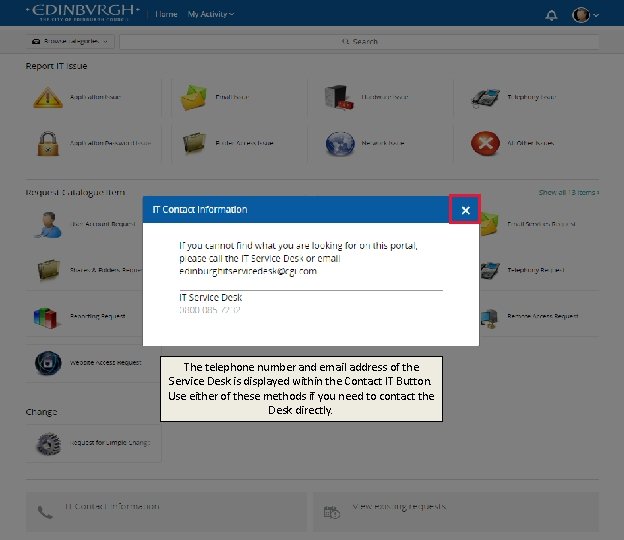Select the Hardware Issue computer icon
624x540 pixels.
tap(339, 97)
